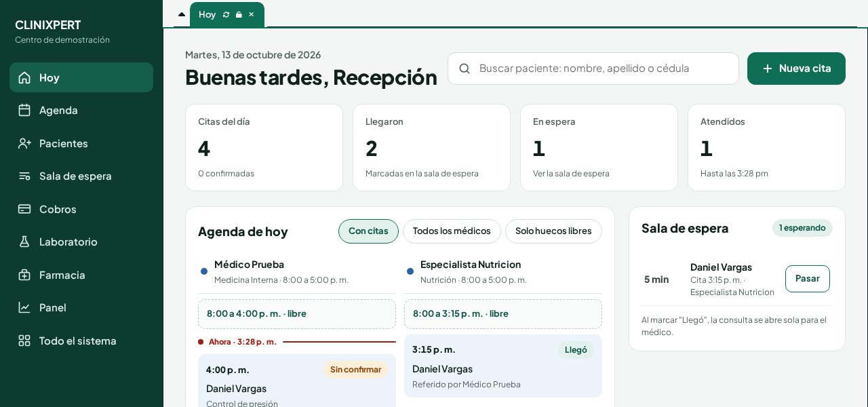The width and height of the screenshot is (868, 407).
Task: Click the Sin confirmar status badge
Action: [x=355, y=370]
